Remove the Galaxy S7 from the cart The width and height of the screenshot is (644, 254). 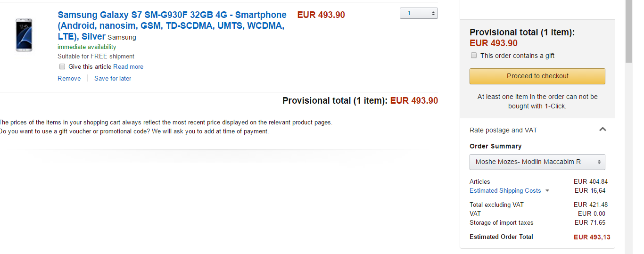click(x=69, y=79)
